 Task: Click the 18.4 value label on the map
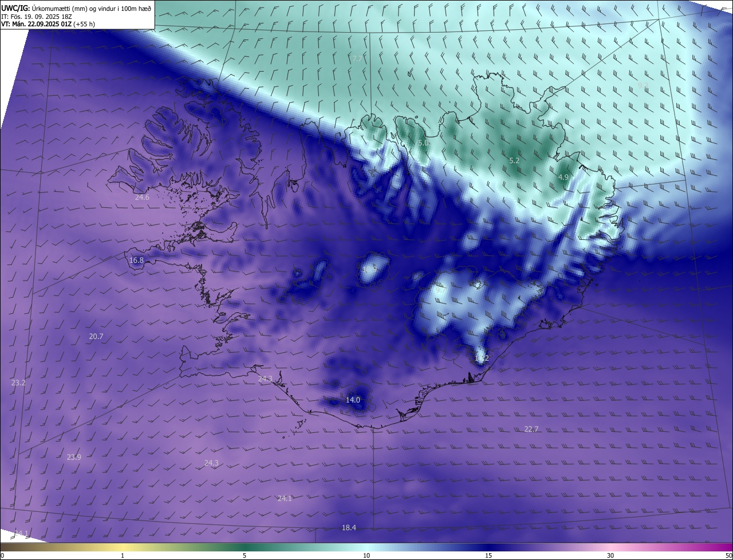349,528
